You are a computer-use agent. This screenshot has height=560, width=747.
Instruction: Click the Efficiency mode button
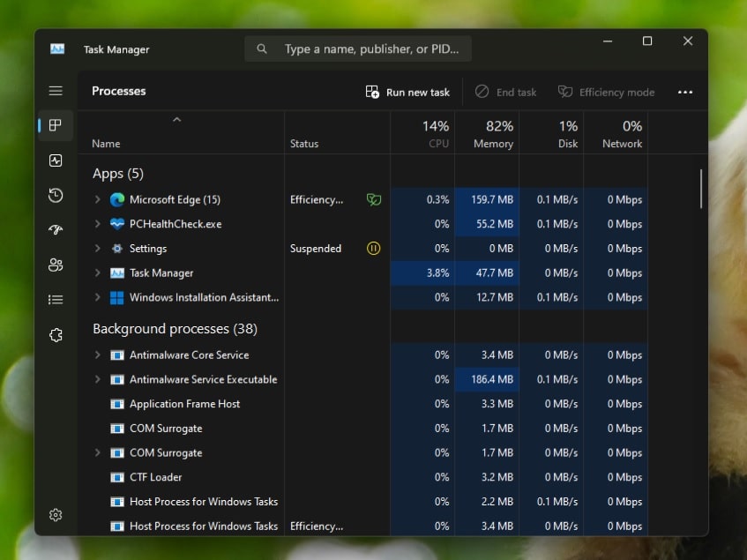[607, 92]
